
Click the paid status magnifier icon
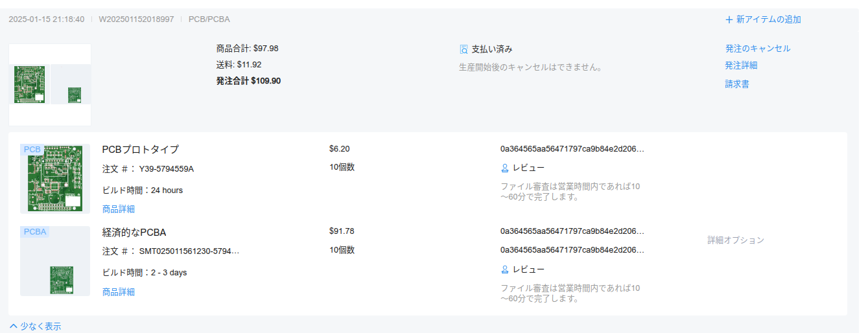click(x=463, y=49)
